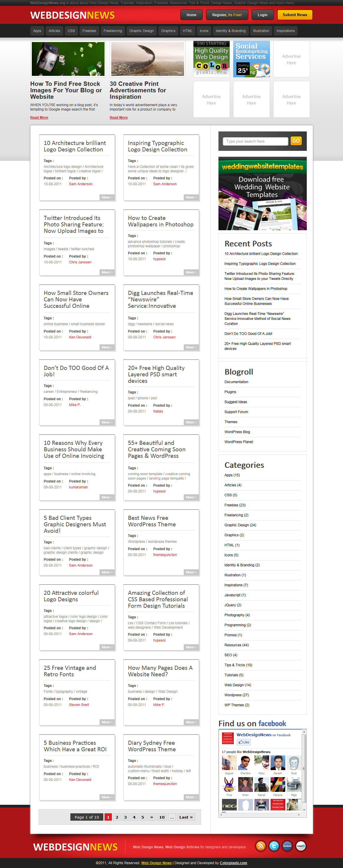Click the Facebook Like button in widget
The width and height of the screenshot is (343, 868).
[x=243, y=742]
